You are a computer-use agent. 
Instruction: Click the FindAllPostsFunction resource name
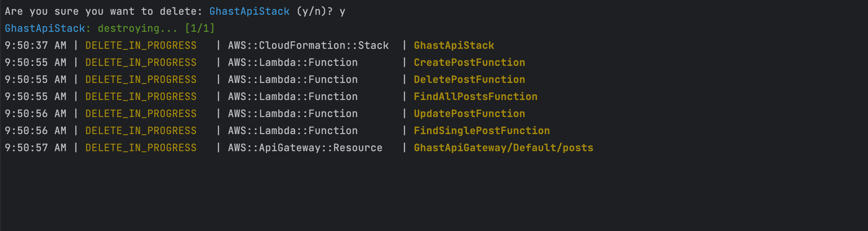(x=475, y=97)
